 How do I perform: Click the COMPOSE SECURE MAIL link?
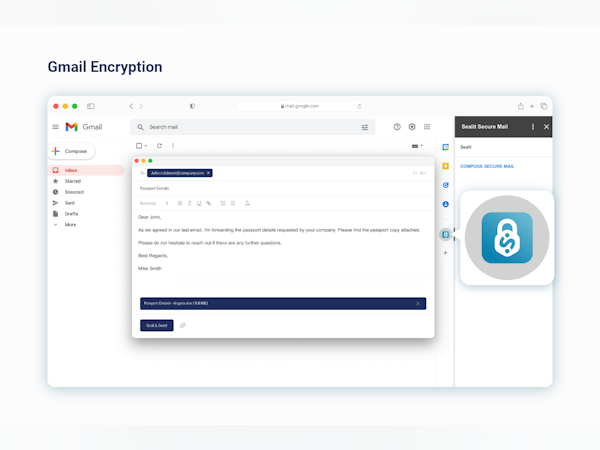[x=487, y=166]
